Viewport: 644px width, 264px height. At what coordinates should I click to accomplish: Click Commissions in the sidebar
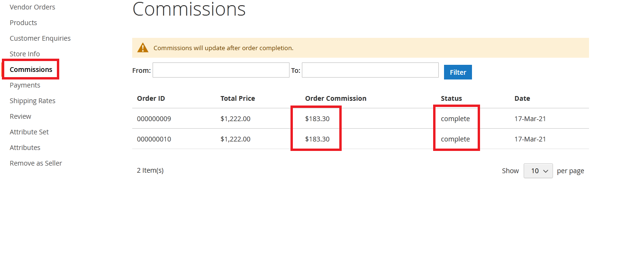pos(31,70)
